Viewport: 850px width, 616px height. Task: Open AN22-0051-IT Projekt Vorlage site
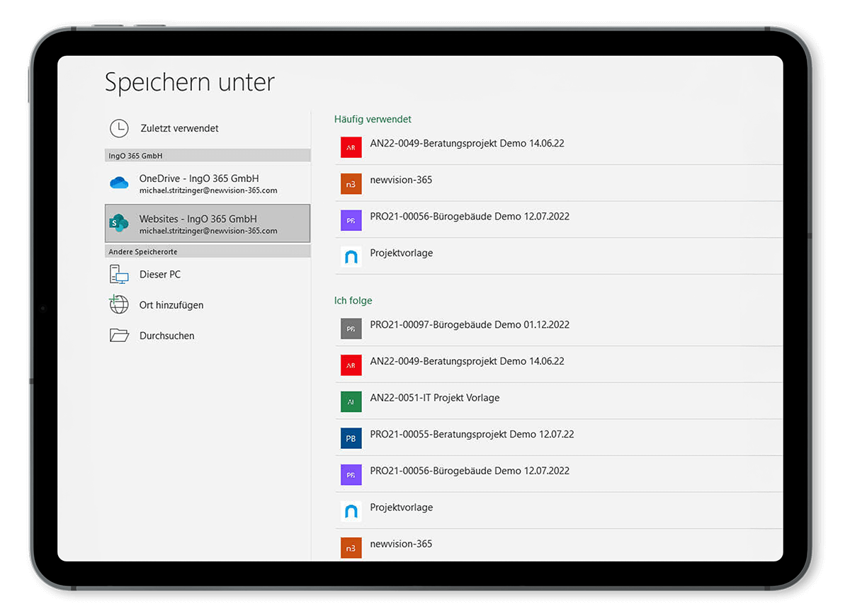(434, 398)
